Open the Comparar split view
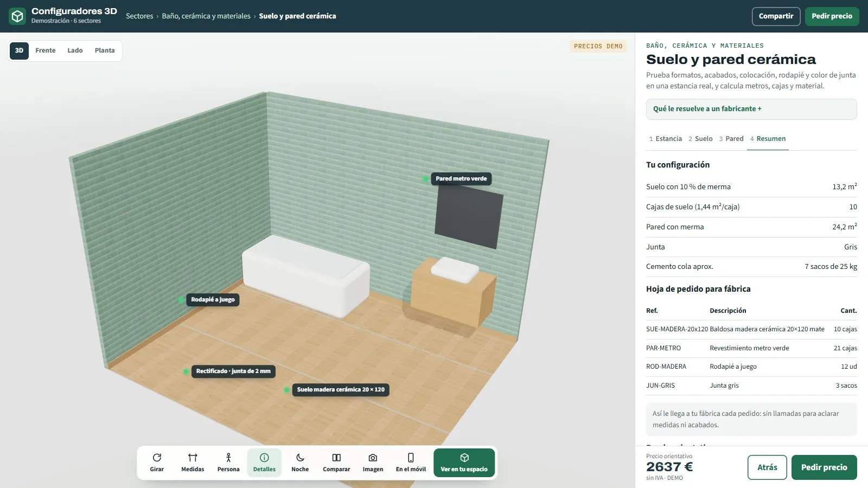The height and width of the screenshot is (488, 868). pos(336,463)
